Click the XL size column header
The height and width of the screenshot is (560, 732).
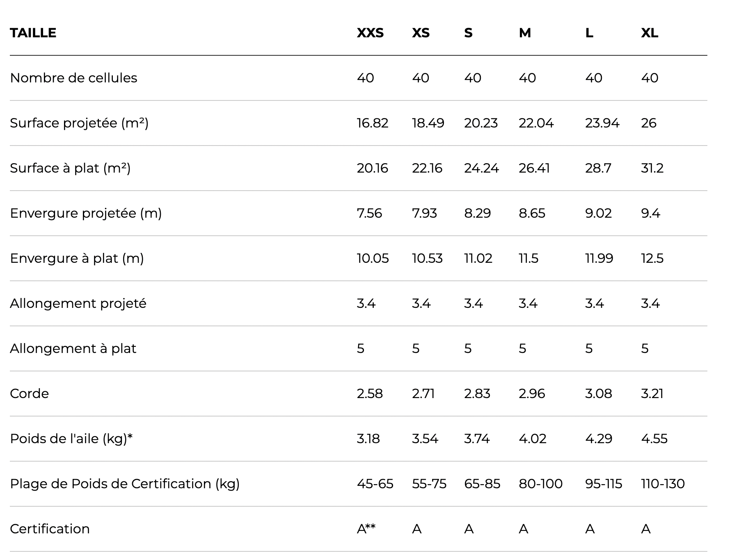(x=650, y=33)
